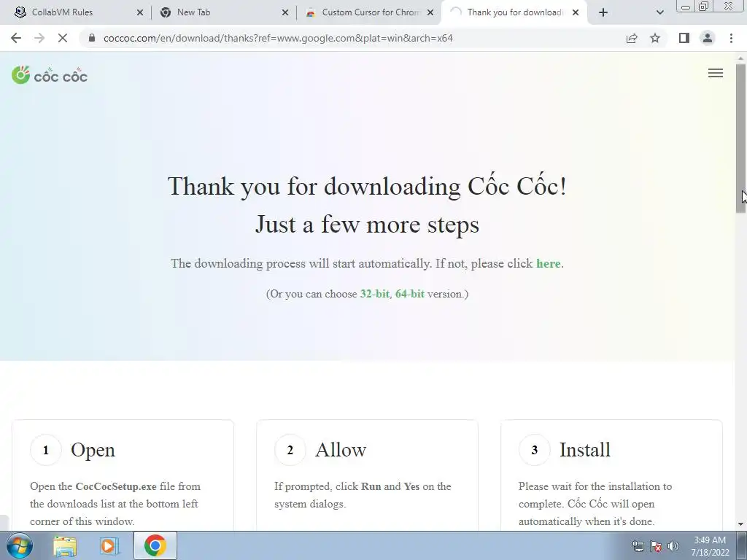
Task: Click the 'Just a few more steps' heading
Action: pos(367,225)
